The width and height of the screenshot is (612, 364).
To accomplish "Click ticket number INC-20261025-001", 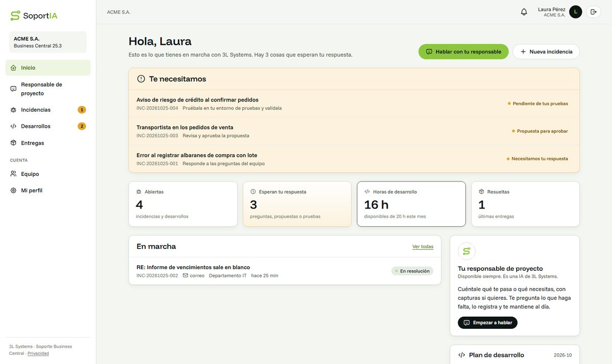I will click(x=157, y=164).
